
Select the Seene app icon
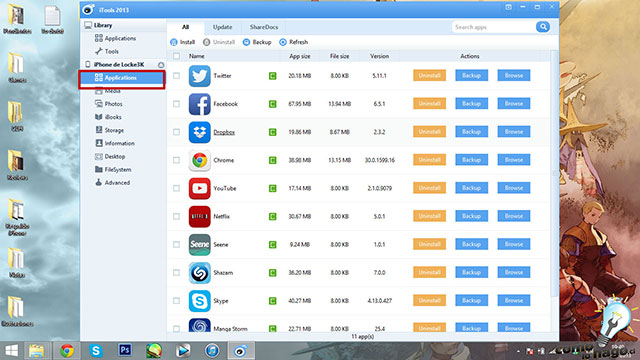tap(200, 244)
